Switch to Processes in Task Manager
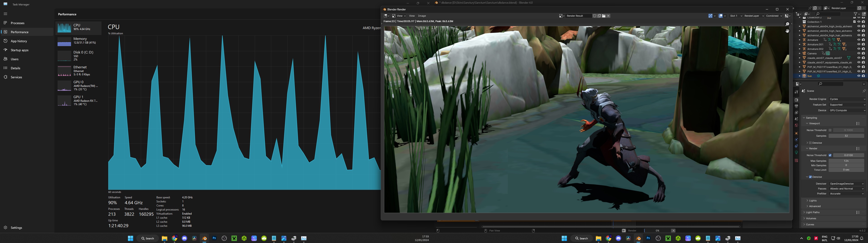Viewport: 868px width, 243px height. click(27, 23)
